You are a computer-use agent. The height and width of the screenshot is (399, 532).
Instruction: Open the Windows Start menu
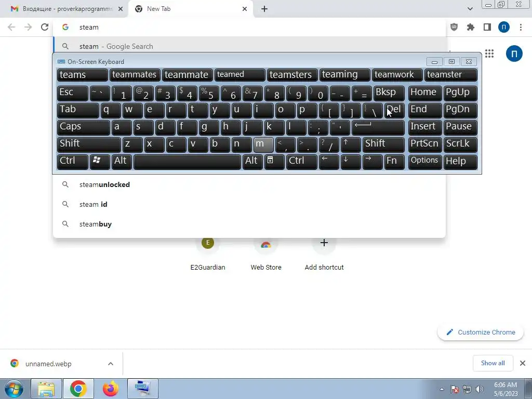(14, 389)
